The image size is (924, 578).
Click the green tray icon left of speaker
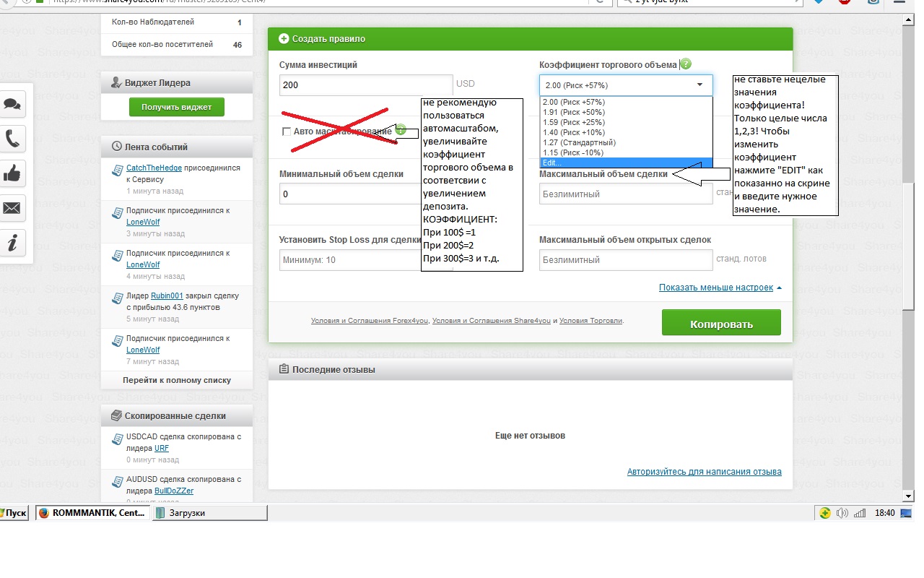[x=825, y=513]
